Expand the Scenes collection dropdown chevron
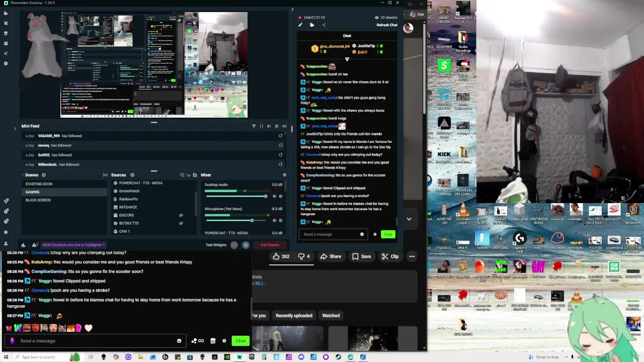This screenshot has height=362, width=644. pos(23,175)
